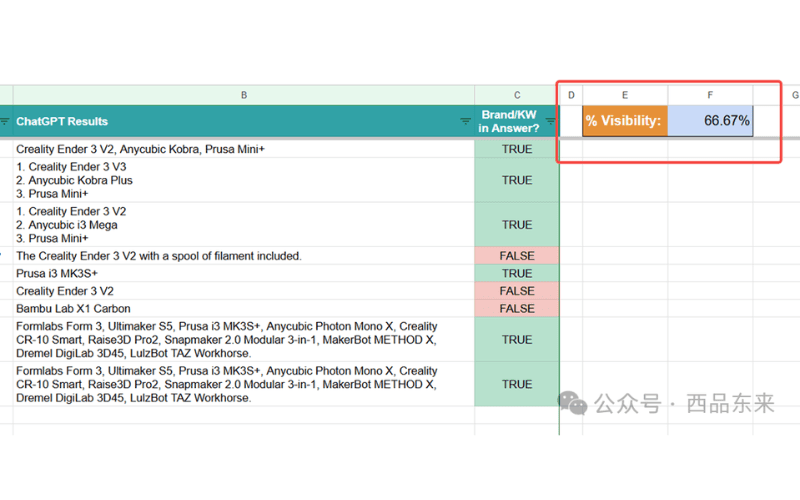Open filter dropdown in ChatGPT Results header
The height and width of the screenshot is (500, 800).
465,121
